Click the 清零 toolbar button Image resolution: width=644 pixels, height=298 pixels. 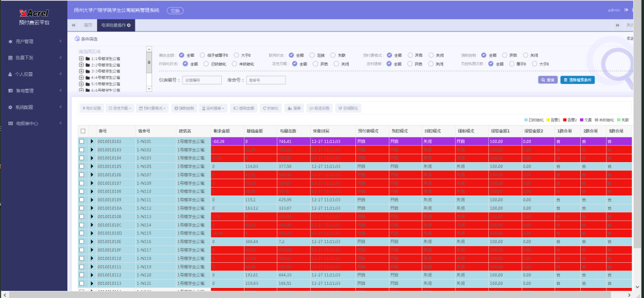click(x=294, y=108)
